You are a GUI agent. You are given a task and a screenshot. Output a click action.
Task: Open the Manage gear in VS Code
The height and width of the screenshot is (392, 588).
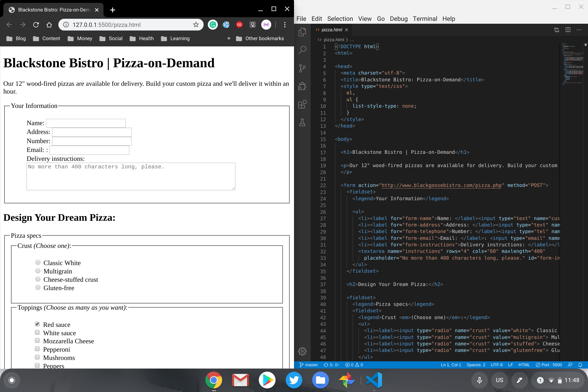(x=302, y=351)
